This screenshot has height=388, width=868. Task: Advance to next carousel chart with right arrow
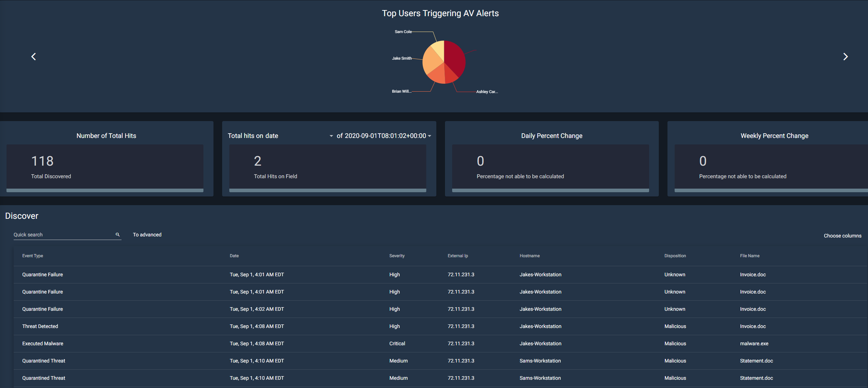(845, 57)
